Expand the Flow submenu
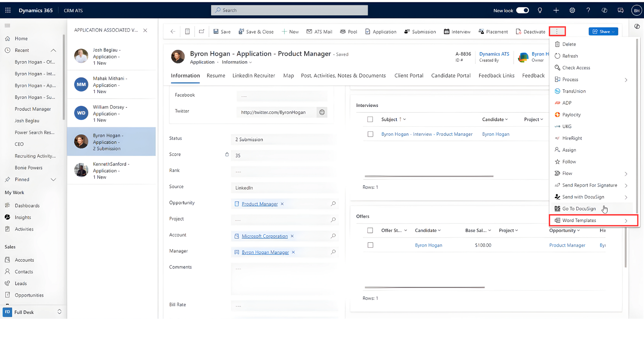This screenshot has height=362, width=644. [x=626, y=174]
